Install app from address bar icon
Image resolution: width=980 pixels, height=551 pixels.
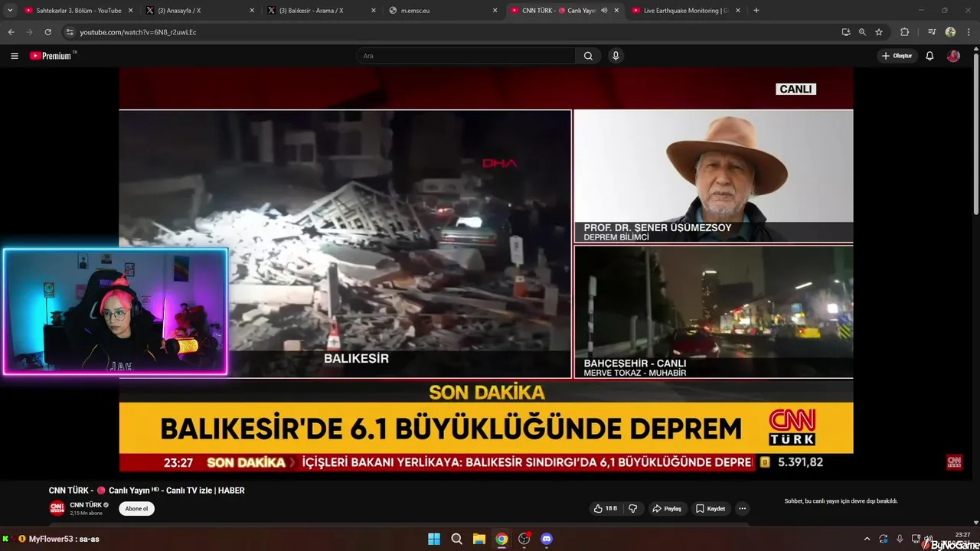[845, 32]
